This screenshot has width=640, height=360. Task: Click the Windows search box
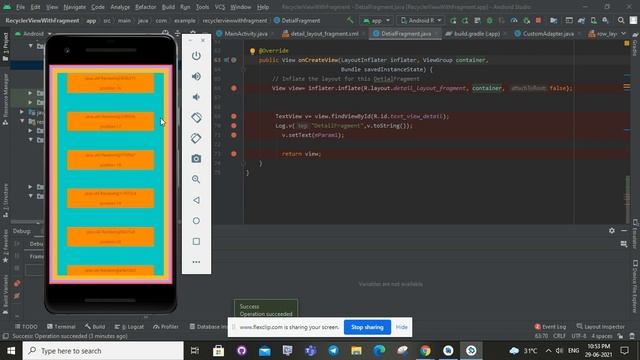tap(103, 351)
